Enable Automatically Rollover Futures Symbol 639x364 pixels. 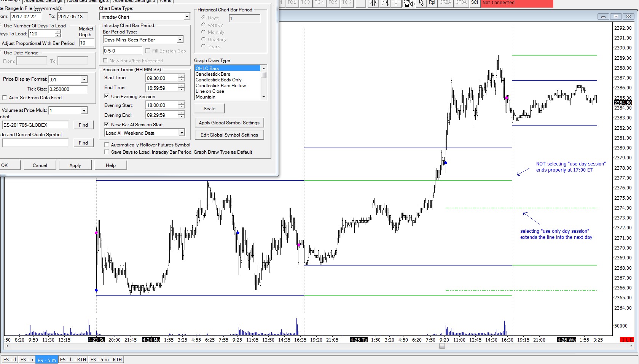click(x=107, y=145)
